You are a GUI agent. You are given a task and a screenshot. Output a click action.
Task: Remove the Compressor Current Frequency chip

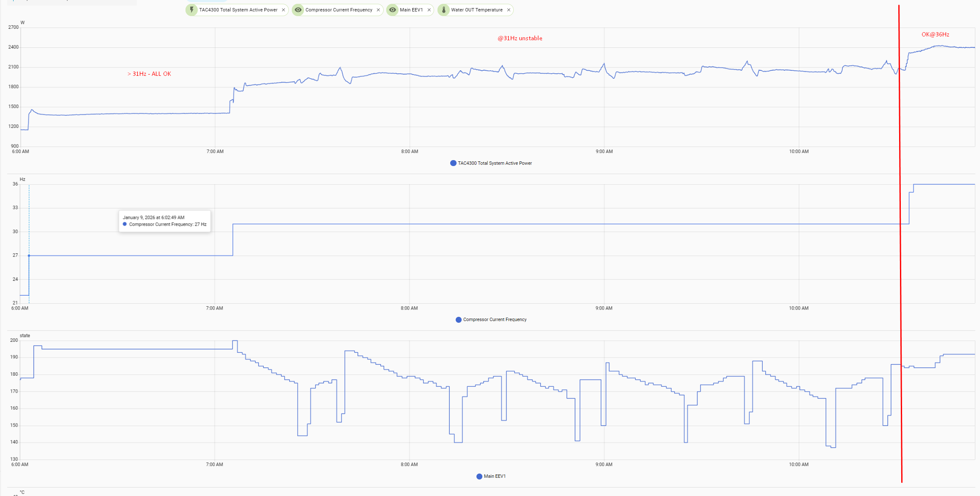click(x=378, y=10)
